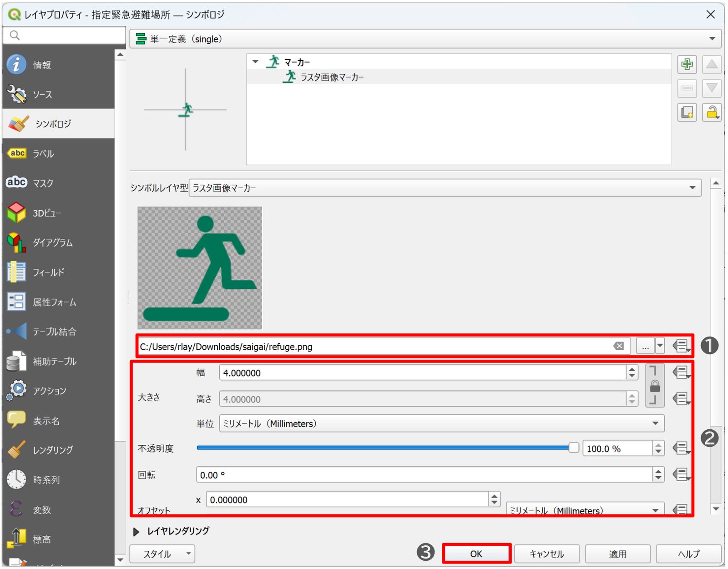Open the offset unit Millimeters dropdown
Viewport: 728px width, 569px height.
[585, 509]
